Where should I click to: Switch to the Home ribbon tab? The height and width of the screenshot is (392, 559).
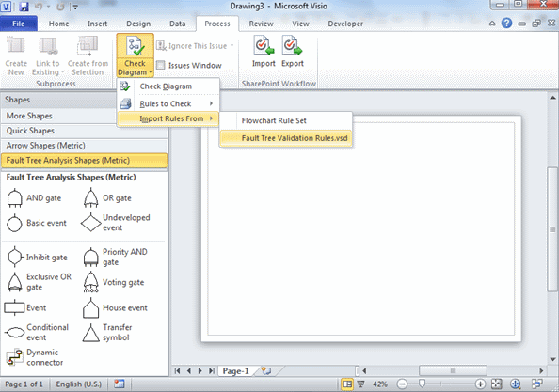(x=59, y=24)
